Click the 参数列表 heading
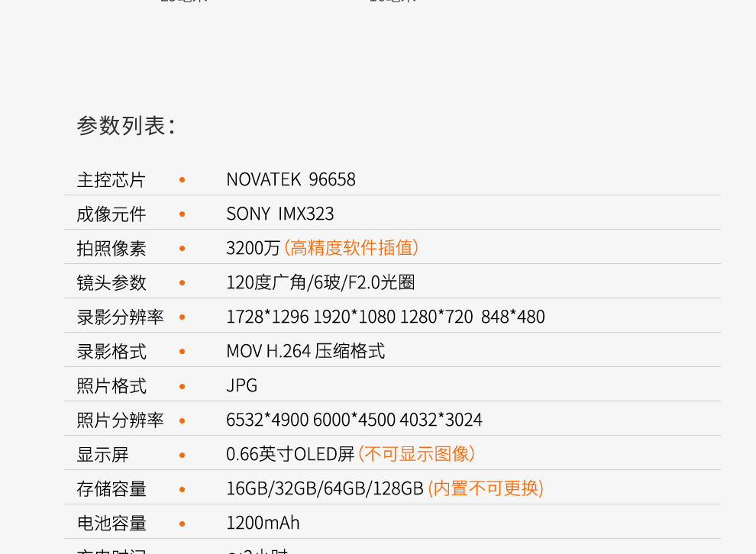Screen dimensions: 756x554 pyautogui.click(x=126, y=126)
